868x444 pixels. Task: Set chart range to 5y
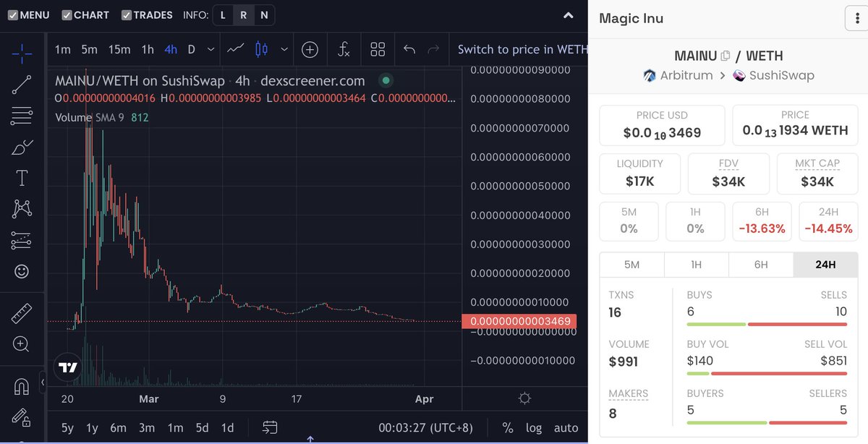click(67, 427)
